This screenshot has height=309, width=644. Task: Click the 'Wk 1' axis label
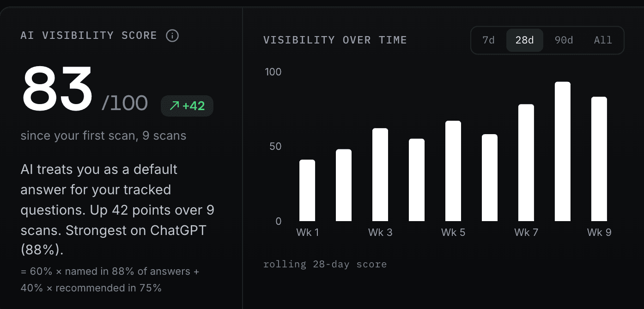click(307, 232)
